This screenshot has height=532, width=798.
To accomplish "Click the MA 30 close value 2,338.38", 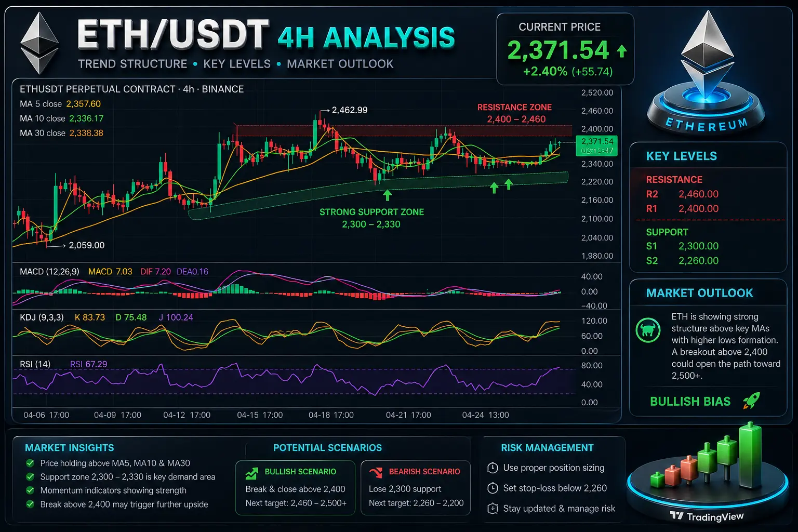I will (x=86, y=133).
